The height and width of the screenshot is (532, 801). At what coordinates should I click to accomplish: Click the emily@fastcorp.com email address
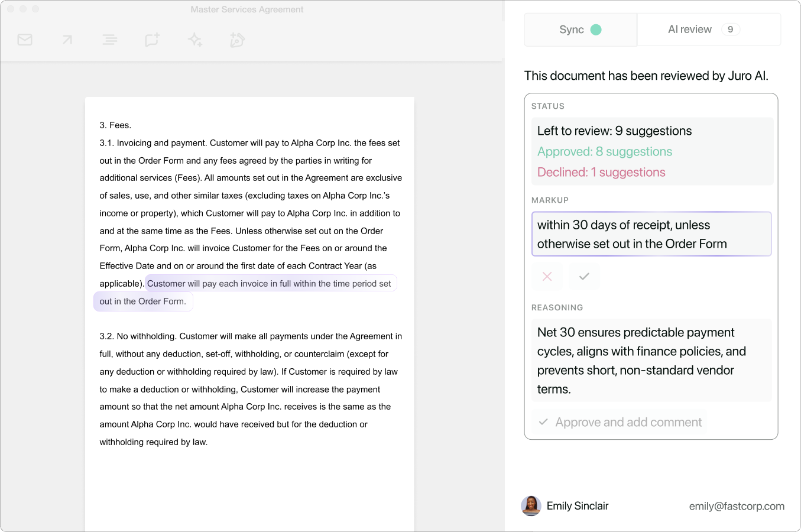737,506
